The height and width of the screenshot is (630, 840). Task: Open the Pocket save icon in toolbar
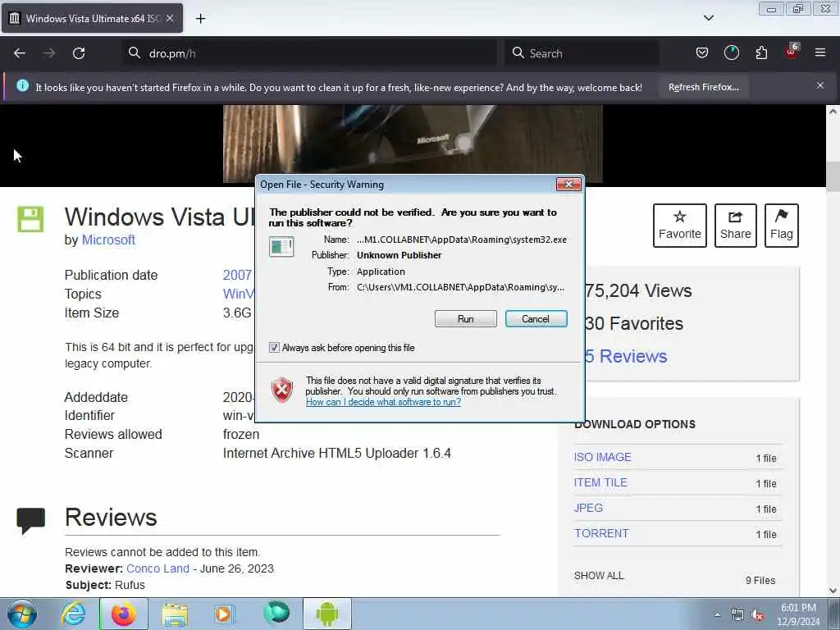pos(702,52)
